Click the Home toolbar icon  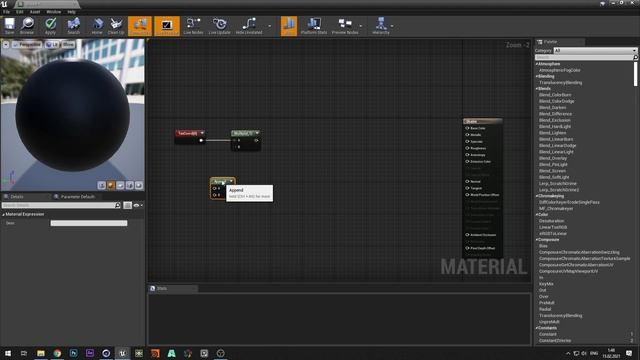[x=97, y=26]
